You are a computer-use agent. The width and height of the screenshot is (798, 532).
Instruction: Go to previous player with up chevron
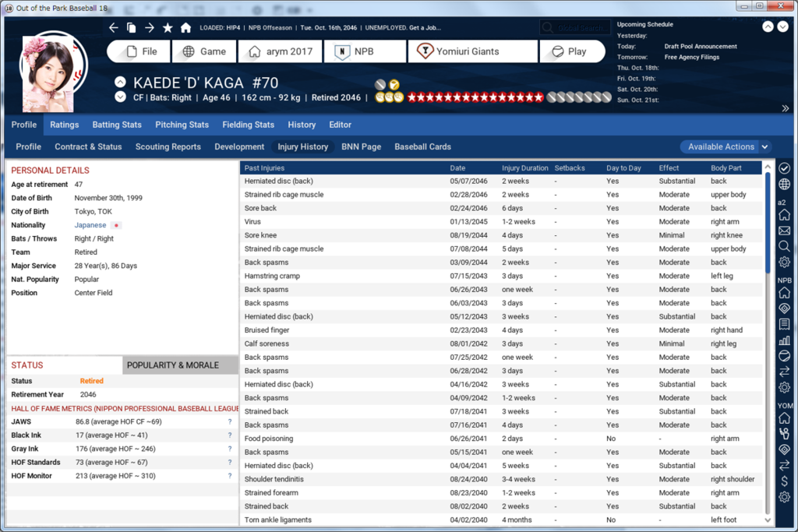pos(120,82)
